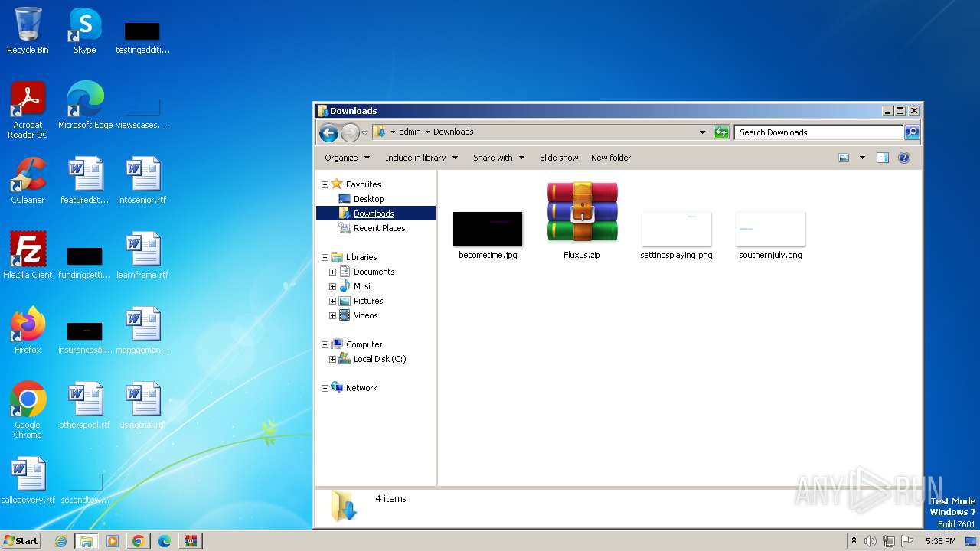The width and height of the screenshot is (980, 551).
Task: Select the southernjuly.png file
Action: tap(770, 236)
